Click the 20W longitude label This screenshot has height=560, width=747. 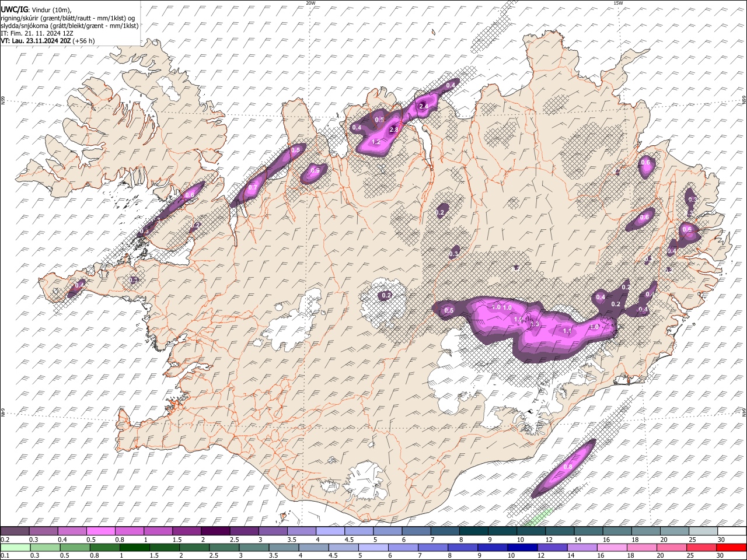pos(311,3)
